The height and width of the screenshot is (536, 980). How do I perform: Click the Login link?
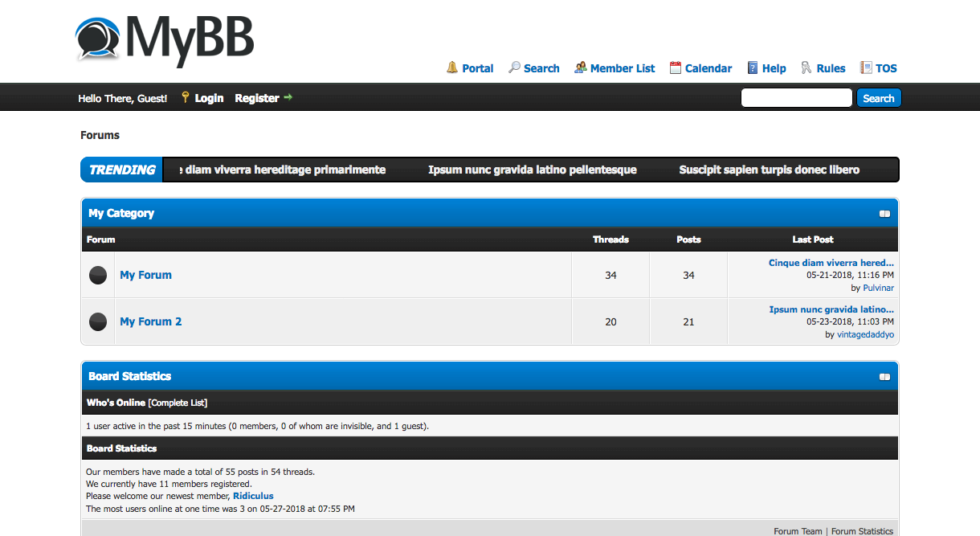pyautogui.click(x=209, y=98)
